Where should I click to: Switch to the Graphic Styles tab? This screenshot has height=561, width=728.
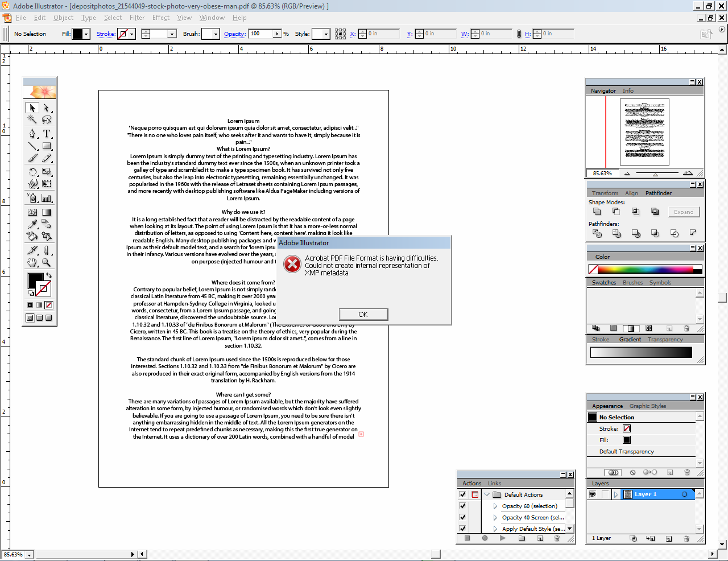[647, 406]
